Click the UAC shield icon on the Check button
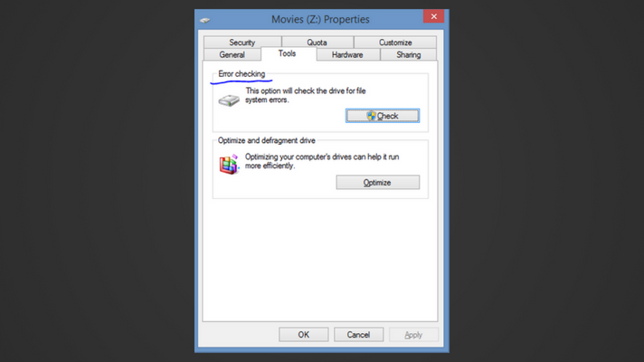Screen dimensions: 644x362 click(x=371, y=116)
